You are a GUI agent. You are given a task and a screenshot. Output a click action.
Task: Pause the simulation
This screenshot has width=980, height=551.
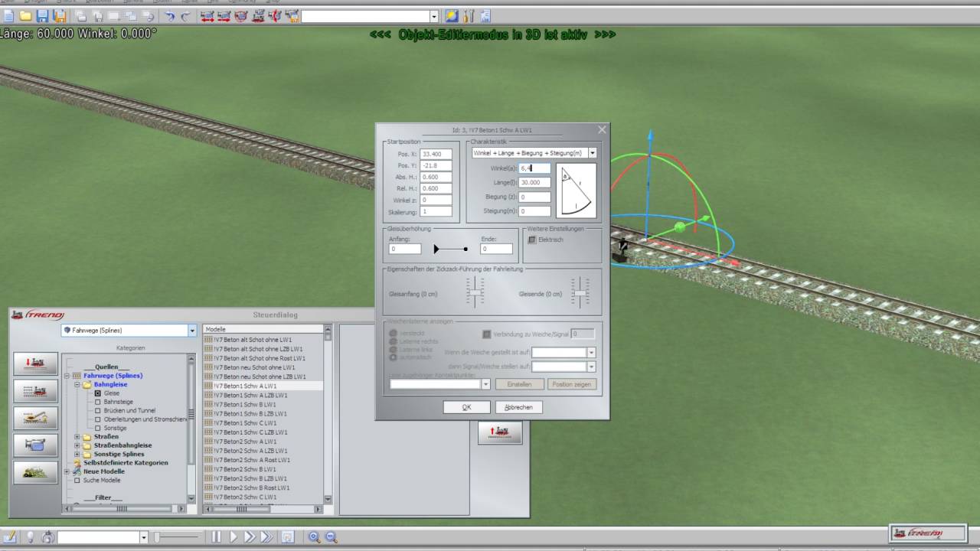(217, 537)
